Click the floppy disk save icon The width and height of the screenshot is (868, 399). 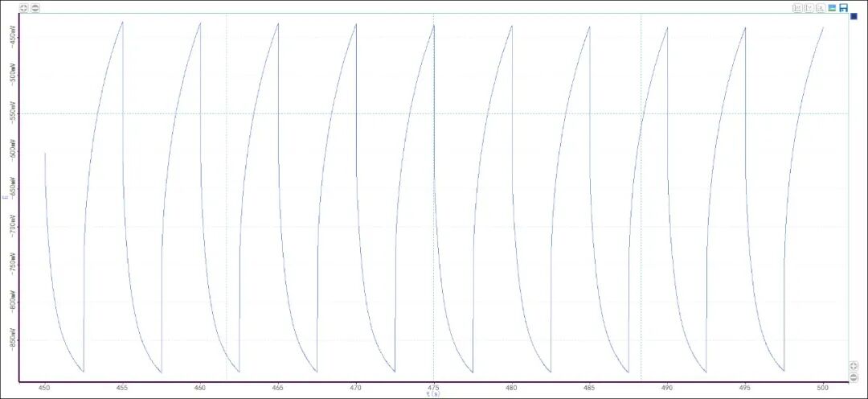point(844,8)
